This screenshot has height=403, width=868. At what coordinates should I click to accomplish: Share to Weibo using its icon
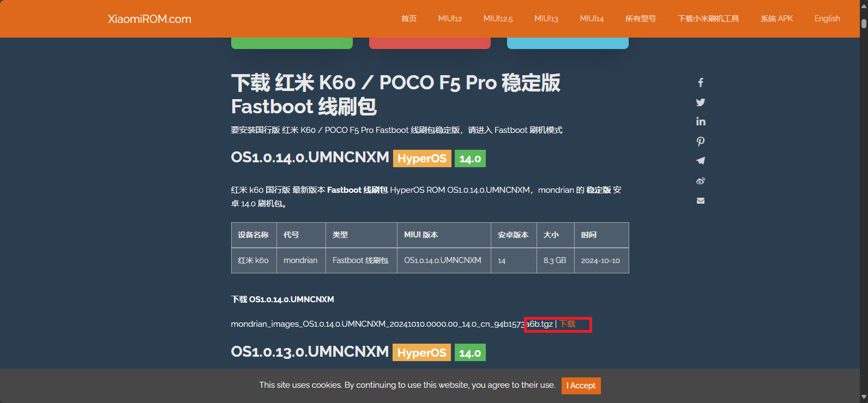click(701, 181)
